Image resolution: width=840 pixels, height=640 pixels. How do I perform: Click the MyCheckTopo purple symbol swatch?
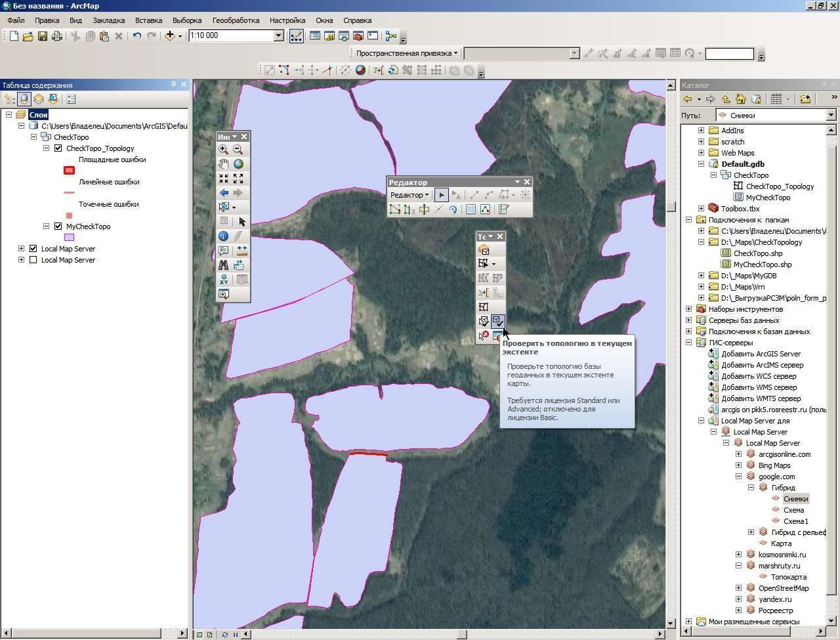tap(69, 238)
